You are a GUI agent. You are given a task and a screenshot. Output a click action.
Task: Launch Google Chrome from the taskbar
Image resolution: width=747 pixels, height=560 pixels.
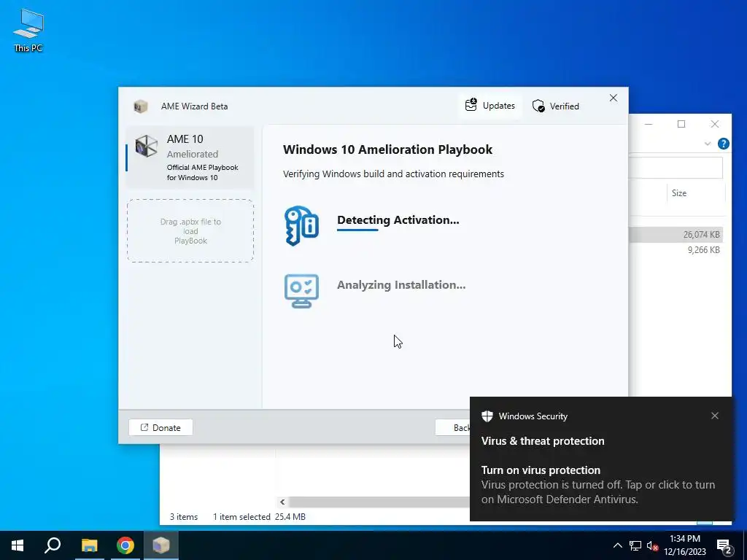(125, 545)
